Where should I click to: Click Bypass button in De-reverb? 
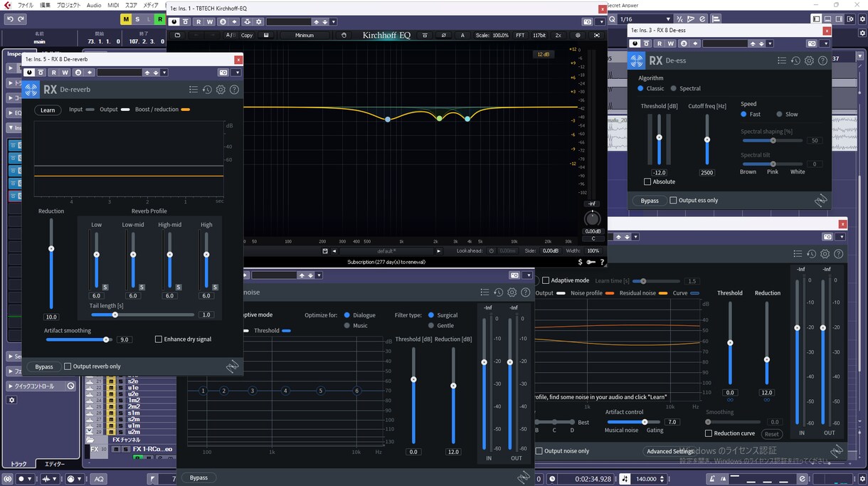44,366
